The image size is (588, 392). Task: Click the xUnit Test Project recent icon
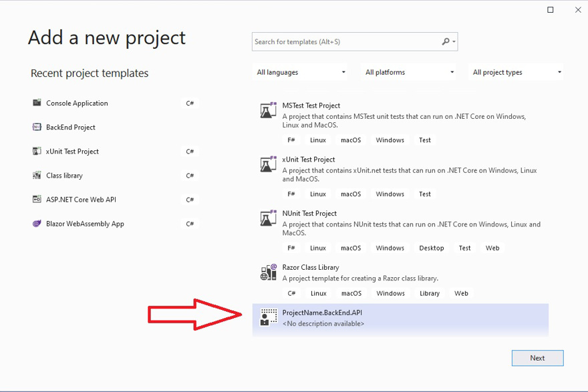click(x=37, y=151)
